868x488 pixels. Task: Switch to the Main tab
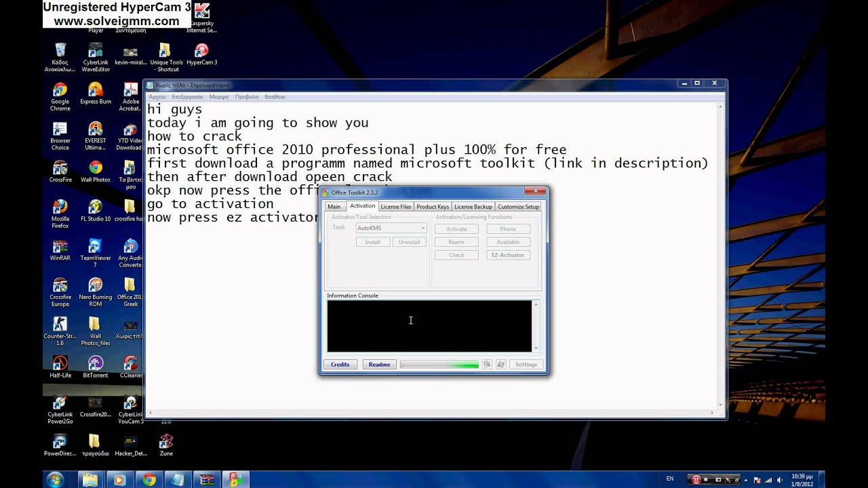click(x=334, y=207)
